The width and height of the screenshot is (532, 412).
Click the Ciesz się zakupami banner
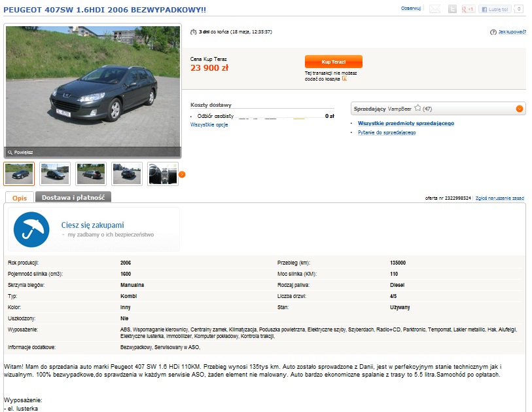coord(94,229)
